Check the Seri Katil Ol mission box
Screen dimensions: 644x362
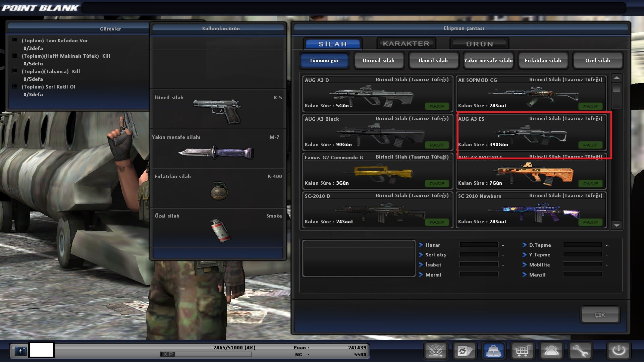pyautogui.click(x=15, y=86)
